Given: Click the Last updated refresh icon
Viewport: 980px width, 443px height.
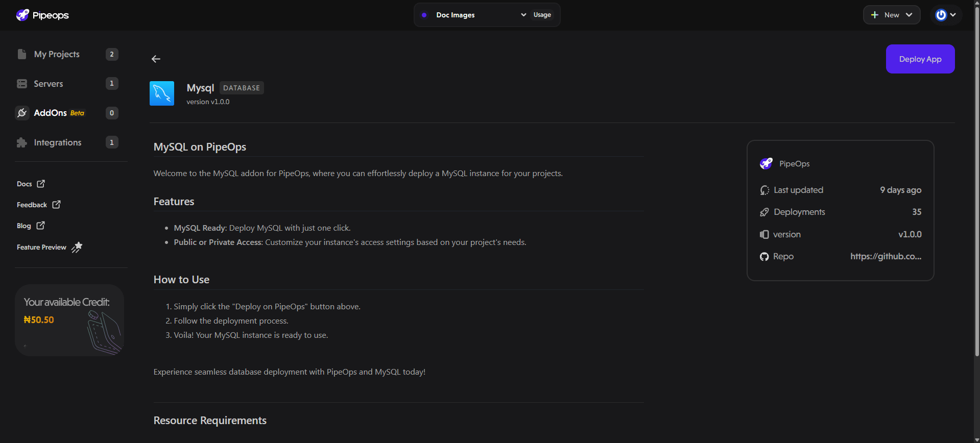Looking at the screenshot, I should [x=764, y=190].
